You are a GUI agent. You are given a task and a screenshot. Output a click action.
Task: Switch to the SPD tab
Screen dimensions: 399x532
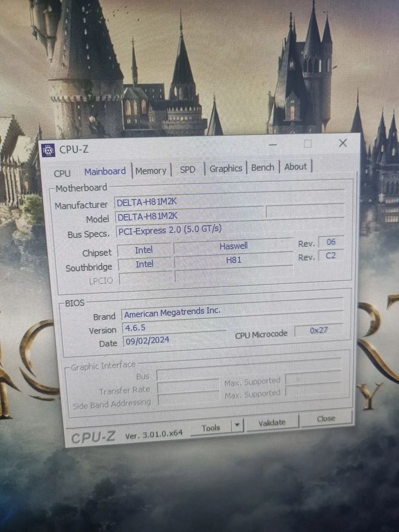coord(187,170)
